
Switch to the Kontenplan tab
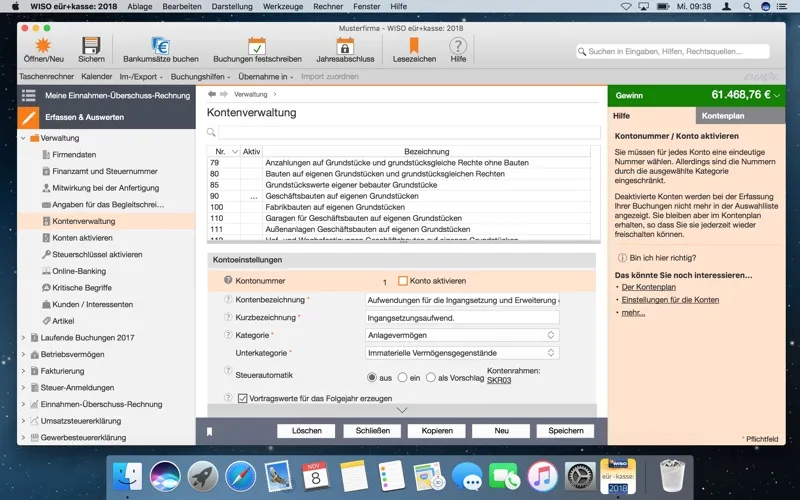coord(740,116)
